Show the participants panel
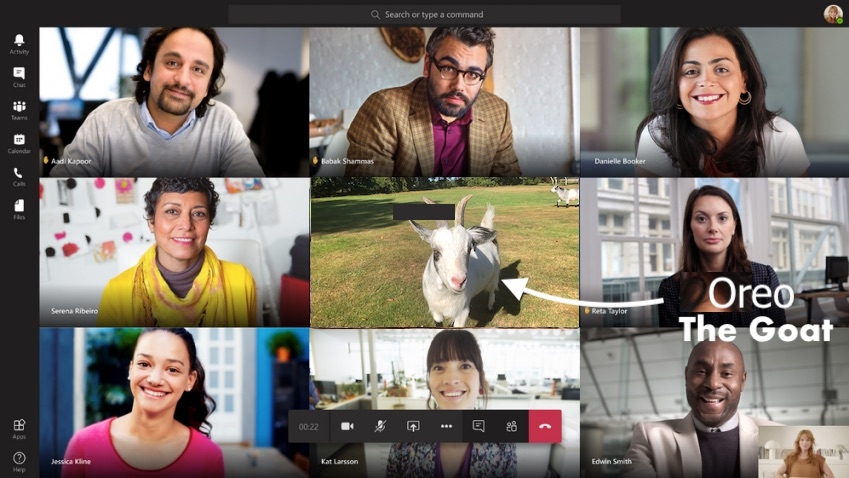The height and width of the screenshot is (478, 849). coord(511,426)
